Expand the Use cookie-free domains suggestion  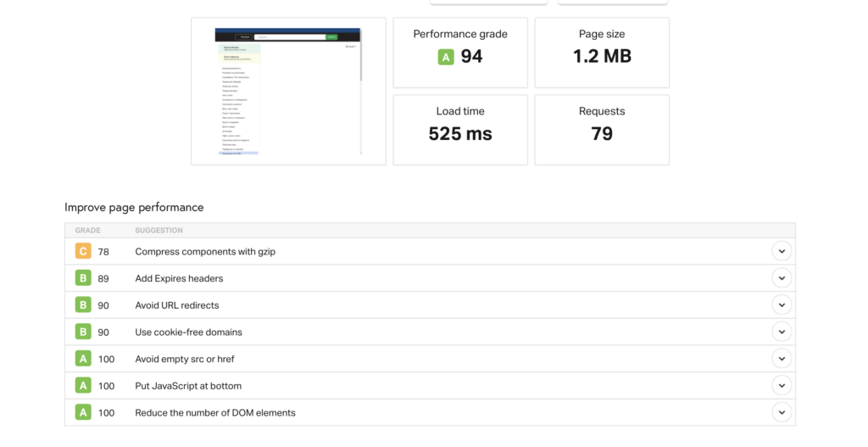(781, 332)
